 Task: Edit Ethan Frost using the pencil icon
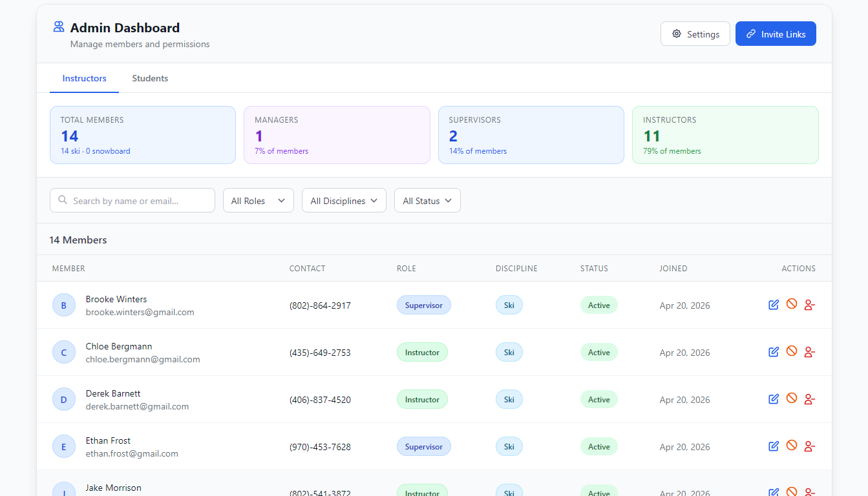[x=774, y=446]
